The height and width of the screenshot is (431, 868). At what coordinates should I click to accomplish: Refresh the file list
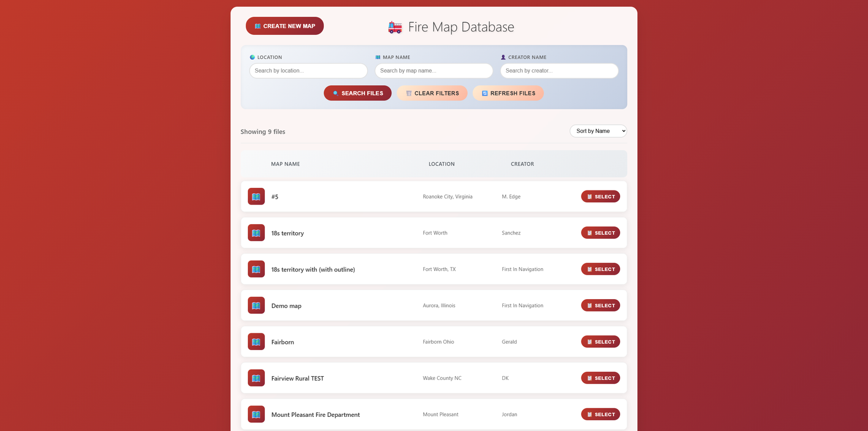click(x=508, y=93)
